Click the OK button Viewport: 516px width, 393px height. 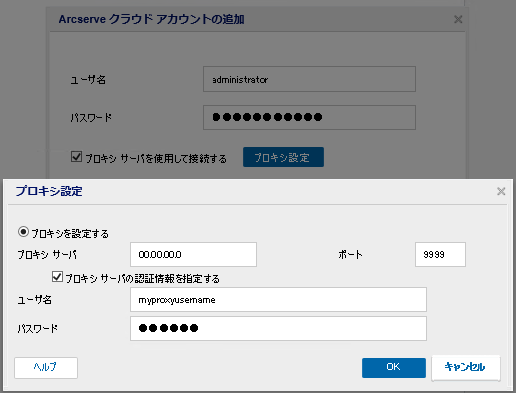[x=394, y=368]
